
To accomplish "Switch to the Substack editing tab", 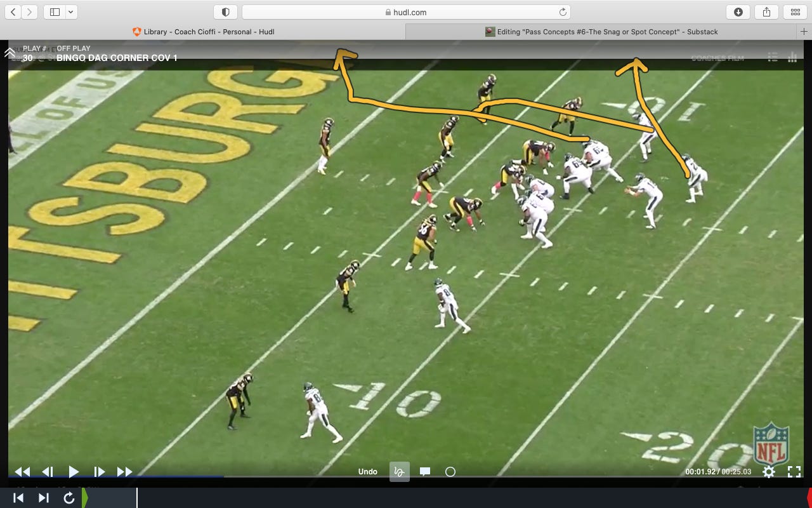I will pos(601,32).
